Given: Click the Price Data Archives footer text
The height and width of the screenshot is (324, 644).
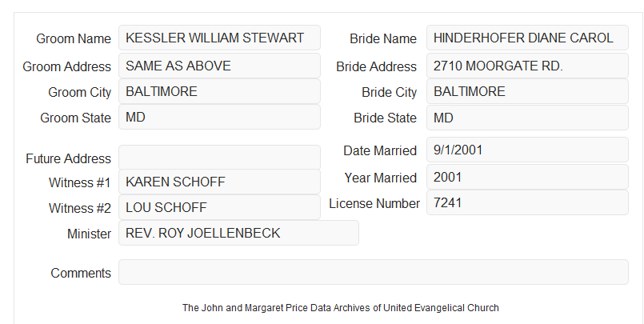Looking at the screenshot, I should click(341, 307).
